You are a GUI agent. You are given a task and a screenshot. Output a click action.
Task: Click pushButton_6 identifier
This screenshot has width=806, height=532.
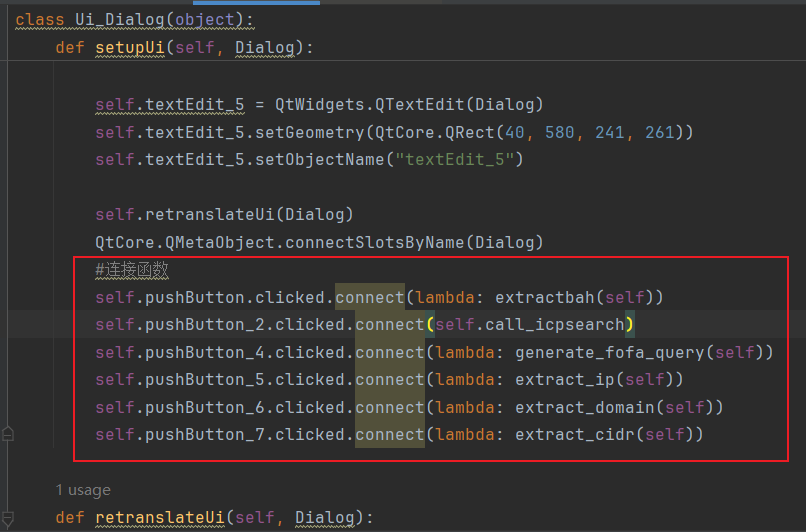(x=205, y=408)
